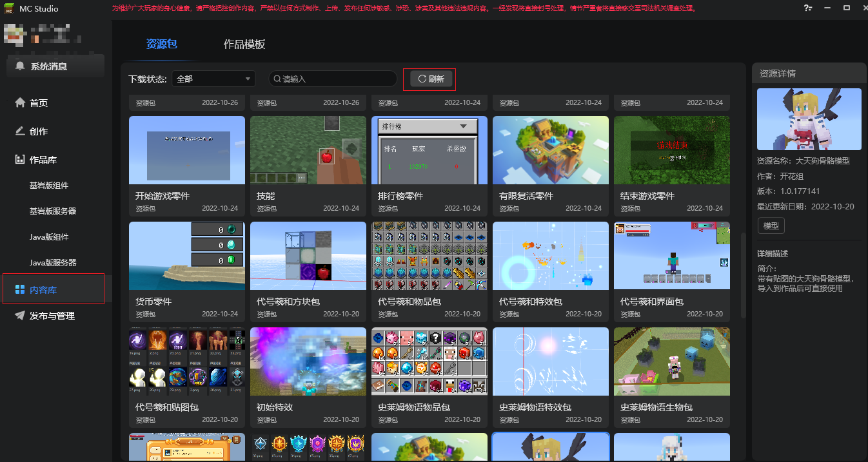Click the 史莱姆物语特效包 title
Image resolution: width=868 pixels, height=462 pixels.
(x=535, y=407)
